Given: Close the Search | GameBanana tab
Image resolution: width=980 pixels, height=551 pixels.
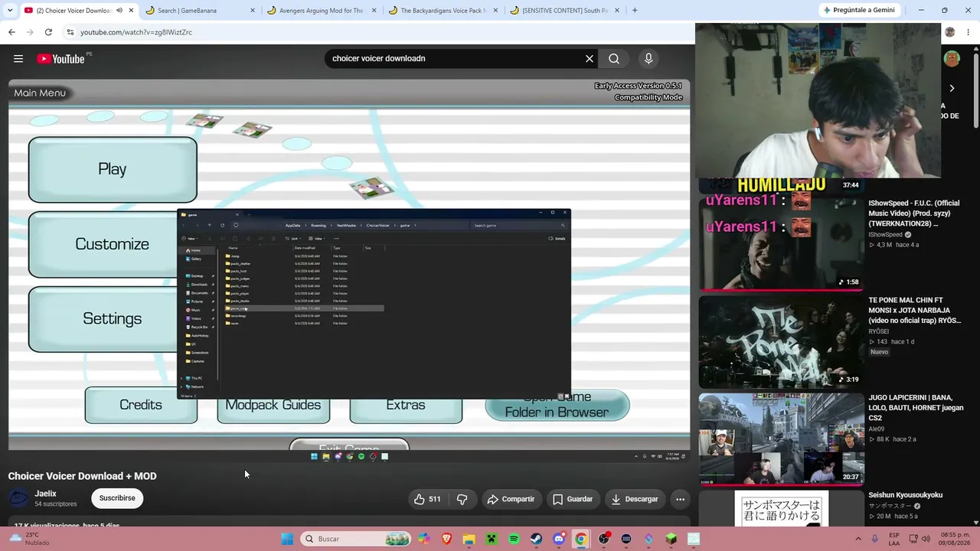Looking at the screenshot, I should pos(253,11).
